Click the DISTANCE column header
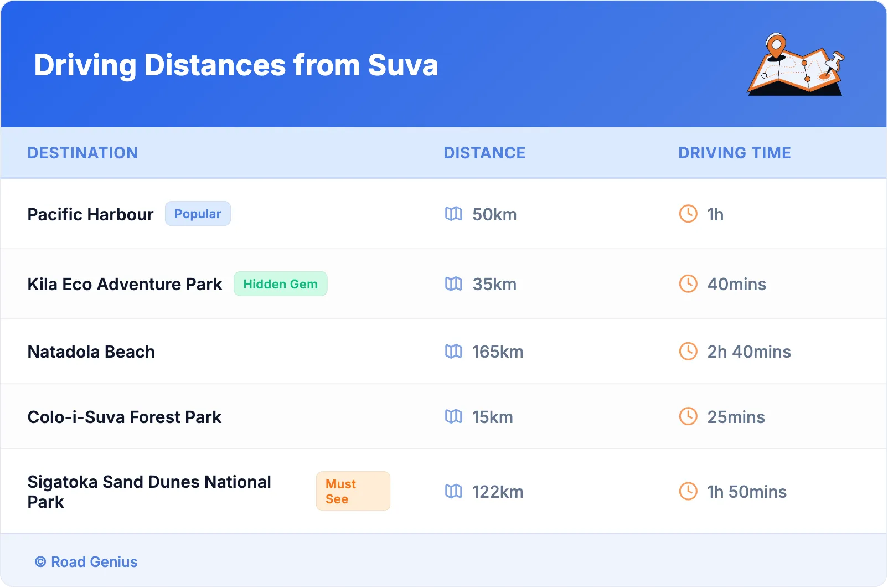Screen dimensions: 888x588 (x=484, y=153)
